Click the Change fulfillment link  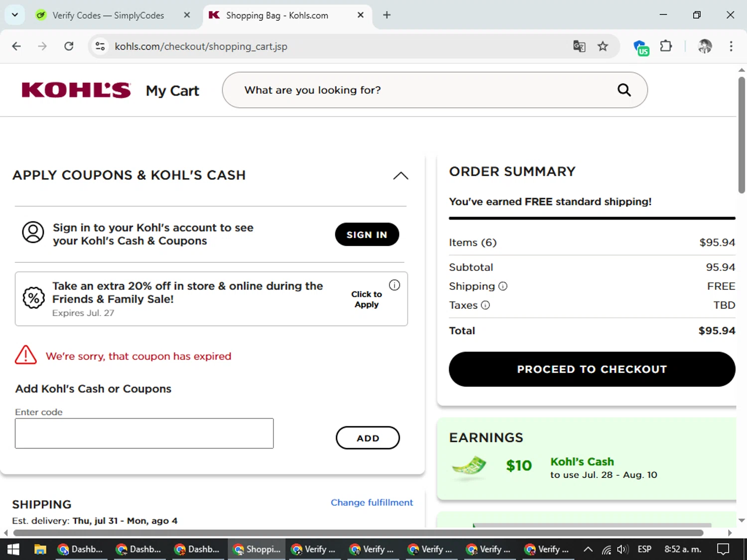point(372,502)
